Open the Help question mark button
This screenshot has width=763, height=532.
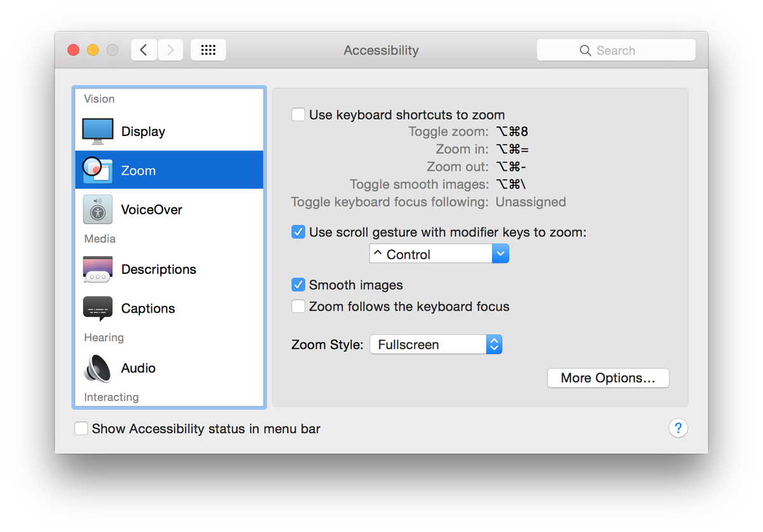click(x=678, y=428)
